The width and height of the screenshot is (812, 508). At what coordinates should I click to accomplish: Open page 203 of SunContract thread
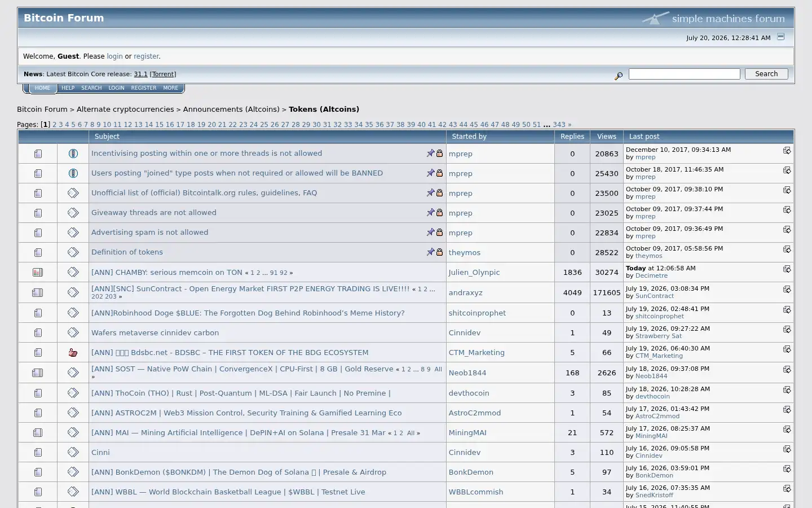[111, 296]
